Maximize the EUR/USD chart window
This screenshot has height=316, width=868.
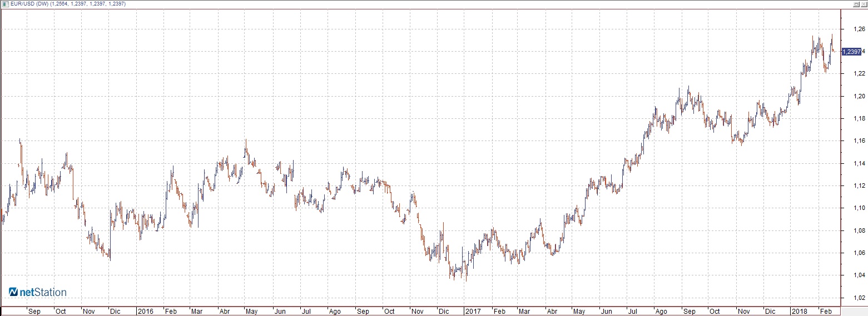click(856, 3)
